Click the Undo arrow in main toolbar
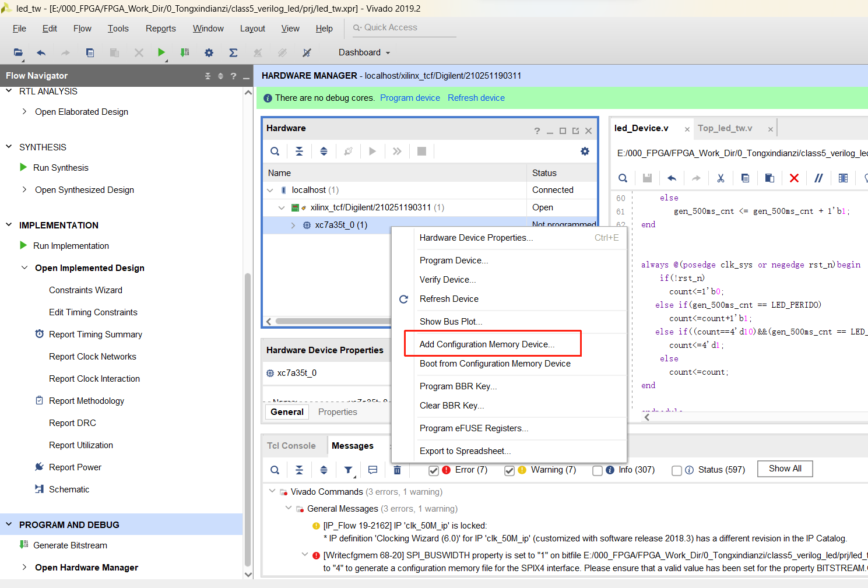 41,52
